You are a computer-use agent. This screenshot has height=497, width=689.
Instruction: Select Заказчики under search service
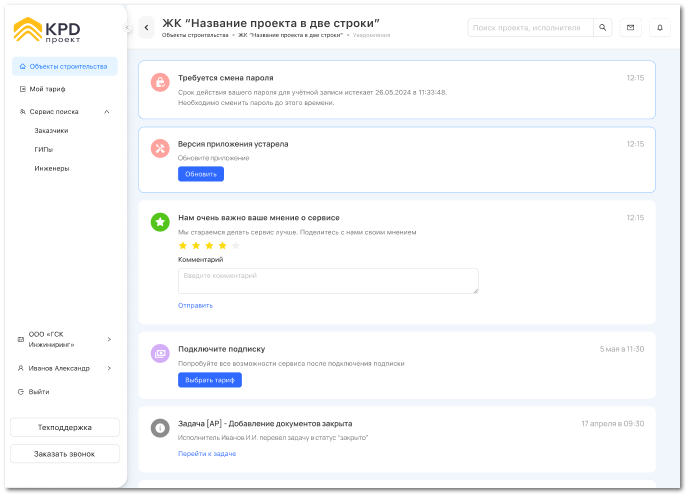pyautogui.click(x=51, y=131)
